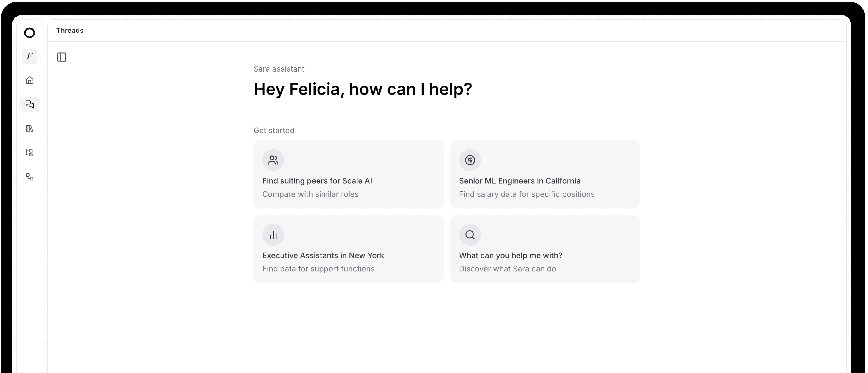This screenshot has width=868, height=373.
Task: Choose What can you help me with
Action: click(x=545, y=249)
